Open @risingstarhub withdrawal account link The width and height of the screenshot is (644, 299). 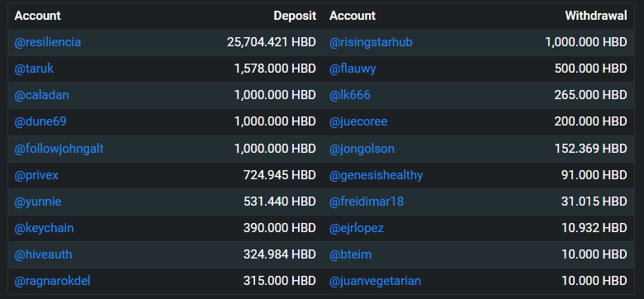coord(371,42)
